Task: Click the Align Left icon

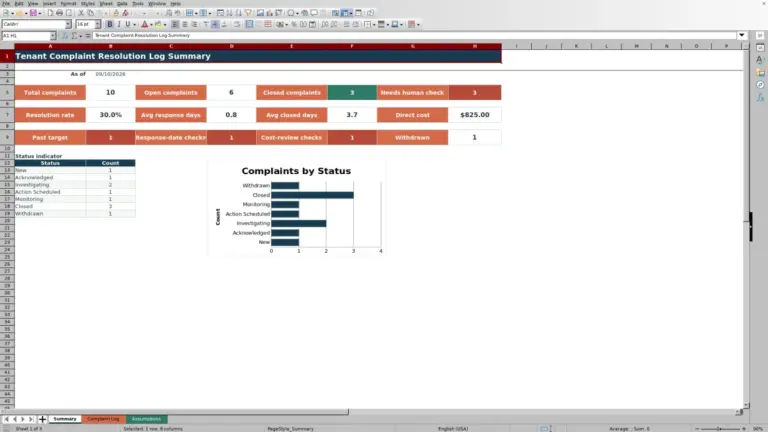Action: (x=175, y=24)
